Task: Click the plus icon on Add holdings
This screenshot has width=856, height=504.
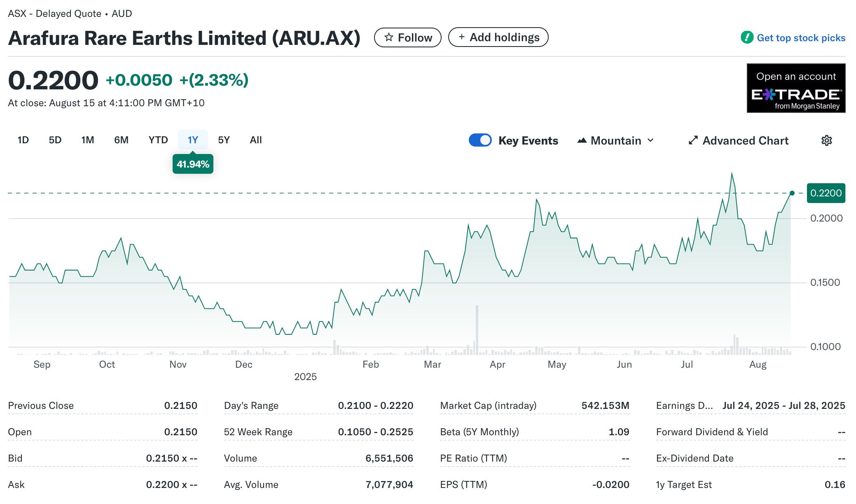Action: (461, 37)
